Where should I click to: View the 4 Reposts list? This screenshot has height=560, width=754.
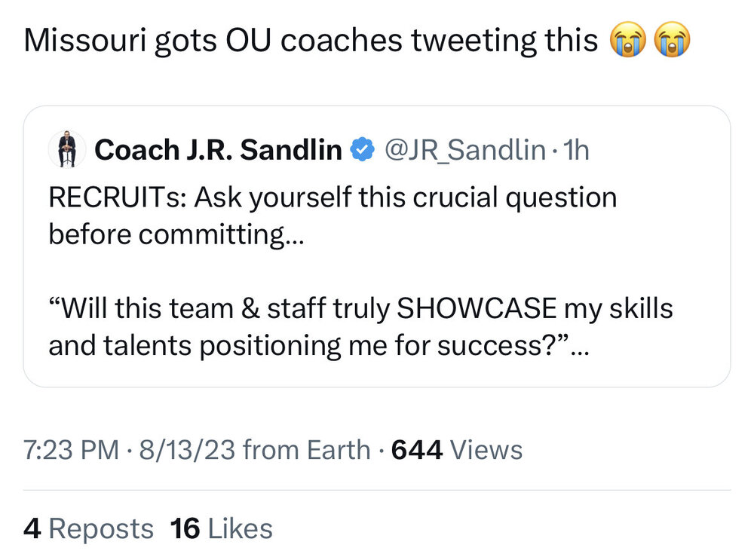[x=88, y=528]
